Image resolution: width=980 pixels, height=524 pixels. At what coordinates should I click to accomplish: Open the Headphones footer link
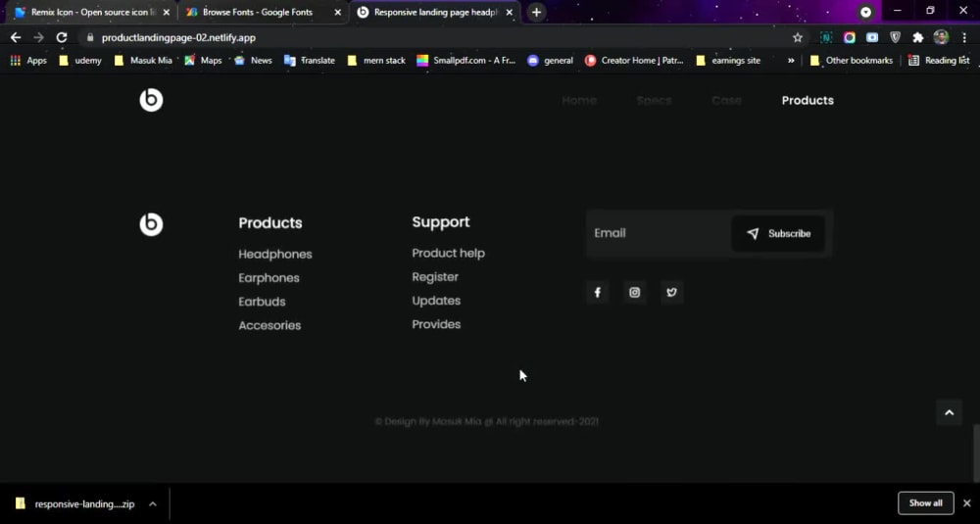tap(275, 255)
